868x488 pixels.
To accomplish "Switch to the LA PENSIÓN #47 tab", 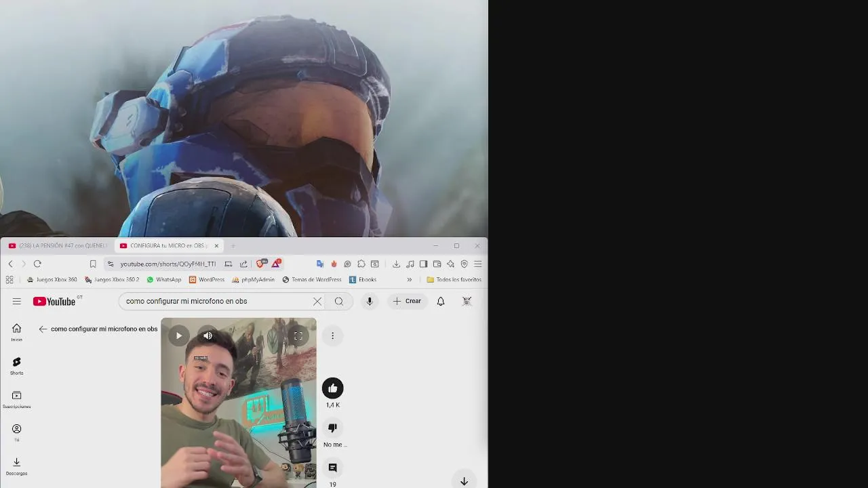I will point(58,245).
